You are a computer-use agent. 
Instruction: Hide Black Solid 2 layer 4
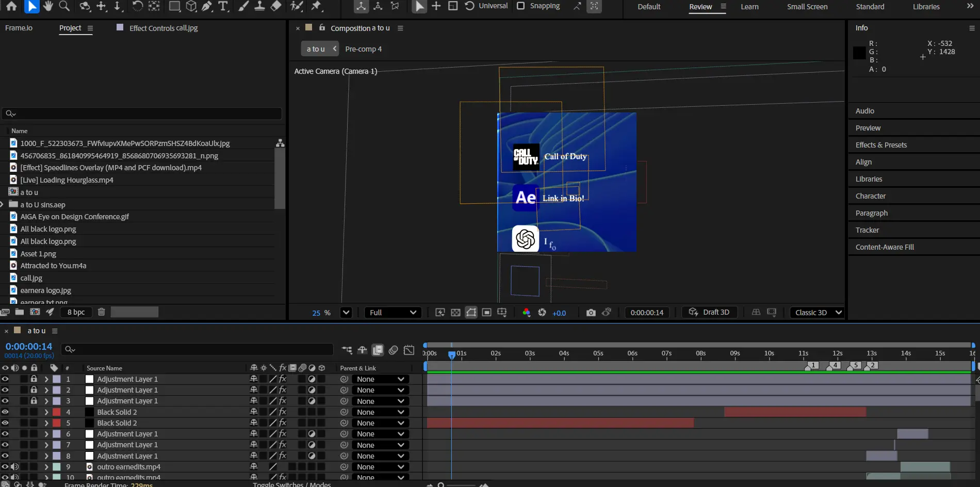click(x=5, y=412)
